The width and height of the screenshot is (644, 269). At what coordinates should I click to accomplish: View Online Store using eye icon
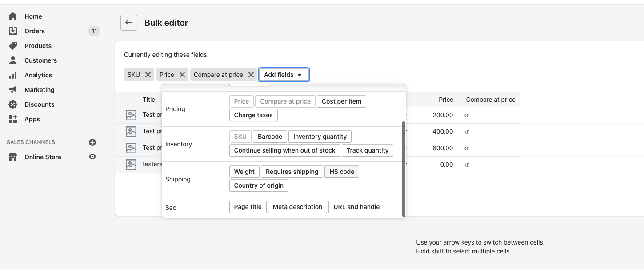(92, 157)
